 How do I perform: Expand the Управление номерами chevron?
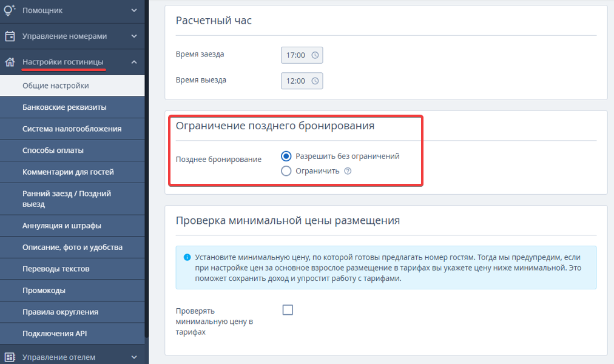coord(134,36)
